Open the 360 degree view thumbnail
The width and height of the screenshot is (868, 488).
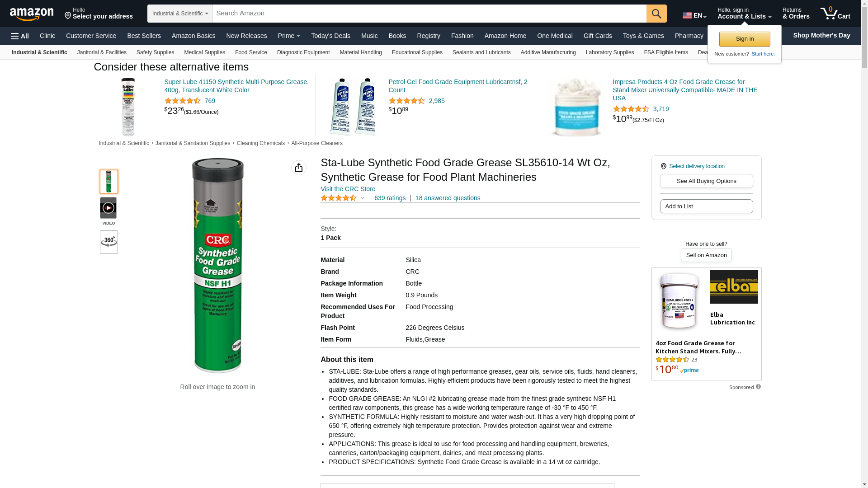[109, 242]
